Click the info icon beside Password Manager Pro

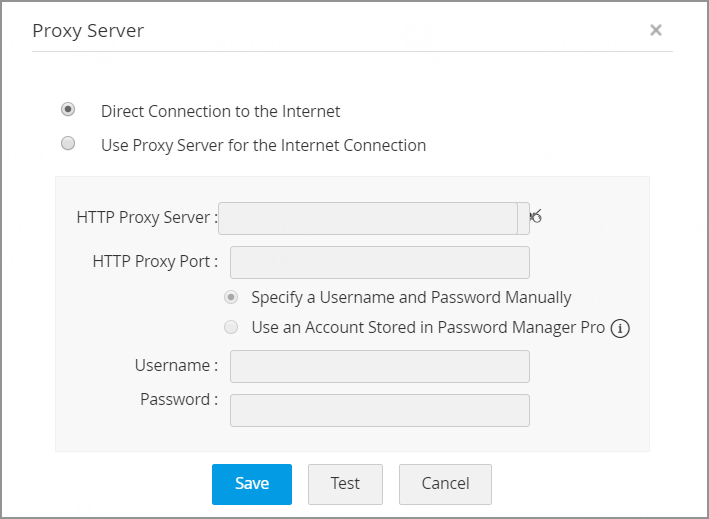coord(620,328)
